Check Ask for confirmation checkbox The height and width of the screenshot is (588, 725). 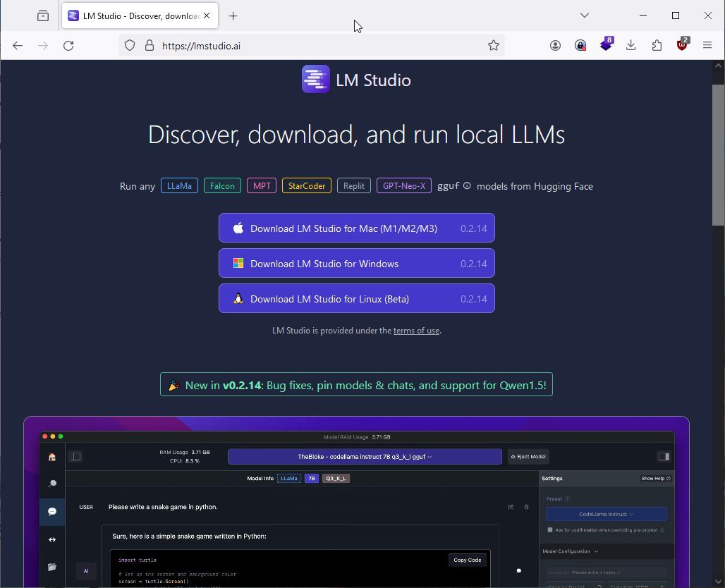coord(550,529)
